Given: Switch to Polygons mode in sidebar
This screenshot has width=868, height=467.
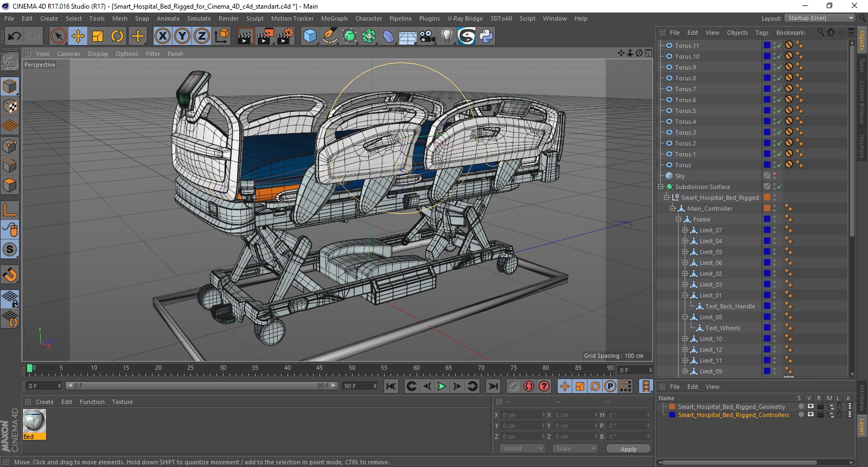Looking at the screenshot, I should coord(10,185).
